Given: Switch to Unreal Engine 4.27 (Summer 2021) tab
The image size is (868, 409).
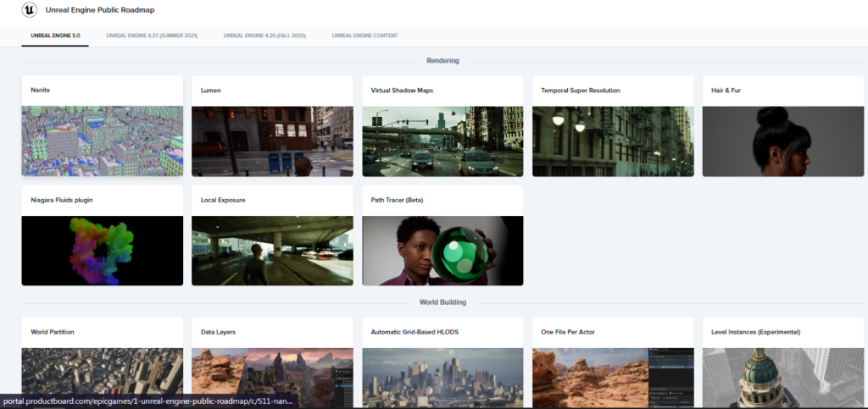Looking at the screenshot, I should [152, 36].
